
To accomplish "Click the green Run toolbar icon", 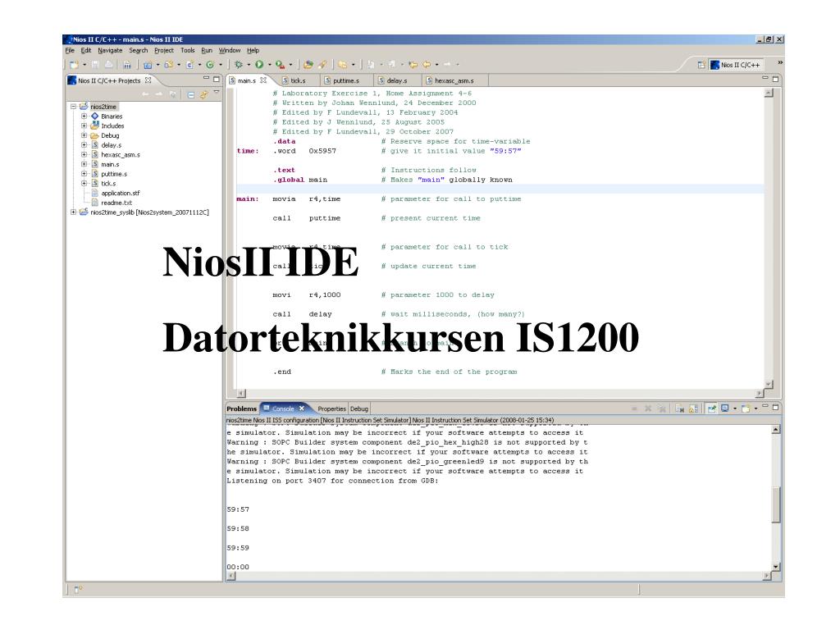I will tap(259, 64).
